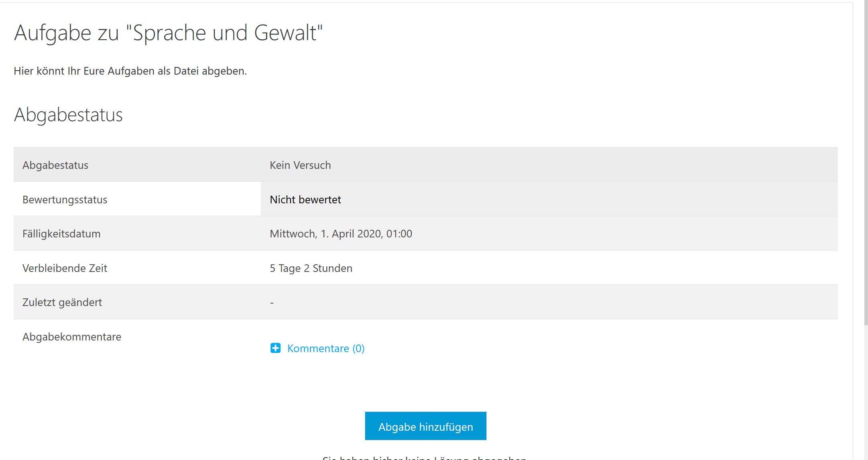Click the '5 Tage 2 Stunden' value
The width and height of the screenshot is (868, 460).
311,268
